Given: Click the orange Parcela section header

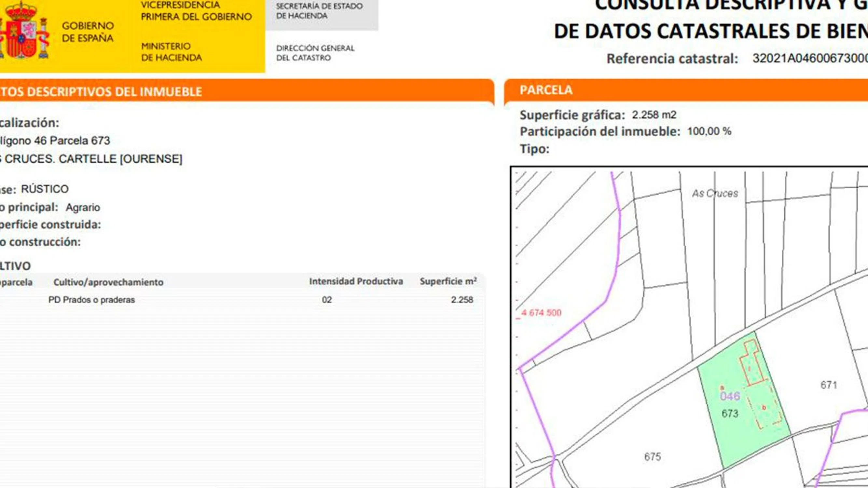Looking at the screenshot, I should [x=546, y=90].
